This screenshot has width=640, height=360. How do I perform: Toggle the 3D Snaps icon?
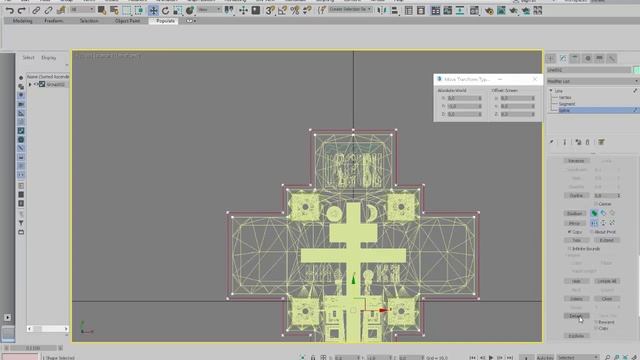pyautogui.click(x=270, y=10)
